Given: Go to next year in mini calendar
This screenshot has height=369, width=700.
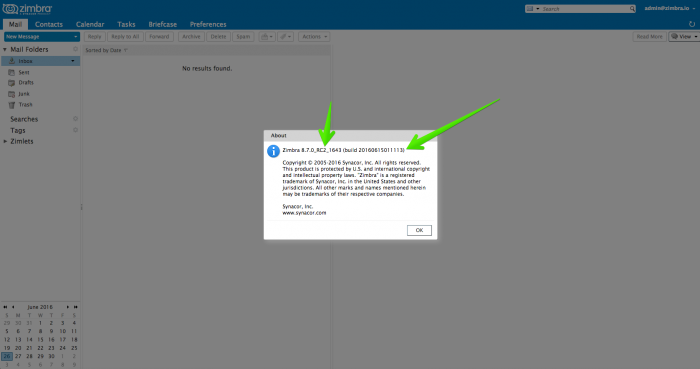Looking at the screenshot, I should (75, 307).
